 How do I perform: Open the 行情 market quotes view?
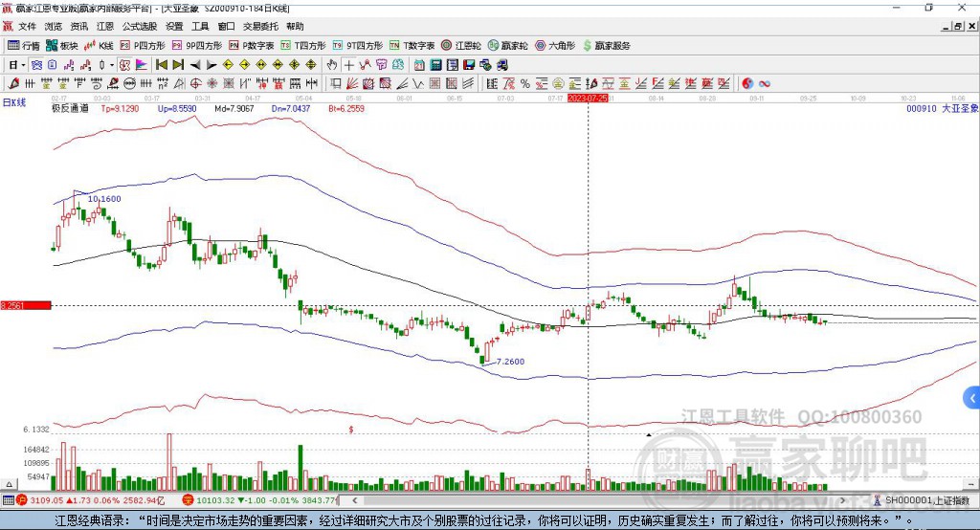coord(23,46)
